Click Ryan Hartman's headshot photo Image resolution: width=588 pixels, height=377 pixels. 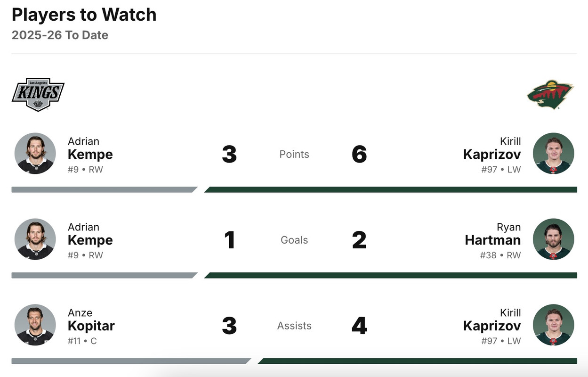tap(553, 239)
